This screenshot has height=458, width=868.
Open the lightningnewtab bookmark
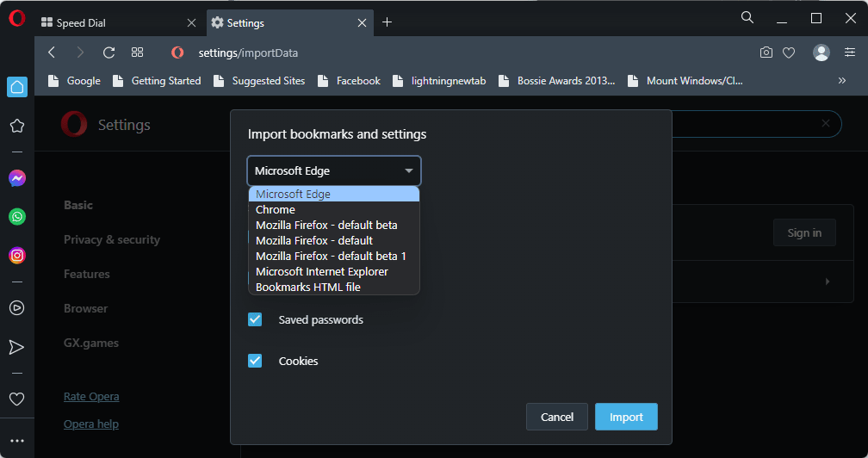[x=439, y=81]
